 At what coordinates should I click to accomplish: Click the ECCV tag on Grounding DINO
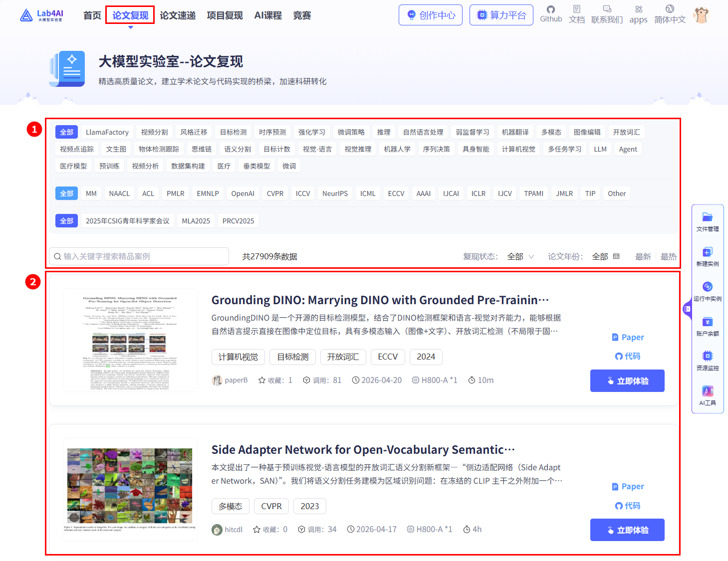point(388,357)
